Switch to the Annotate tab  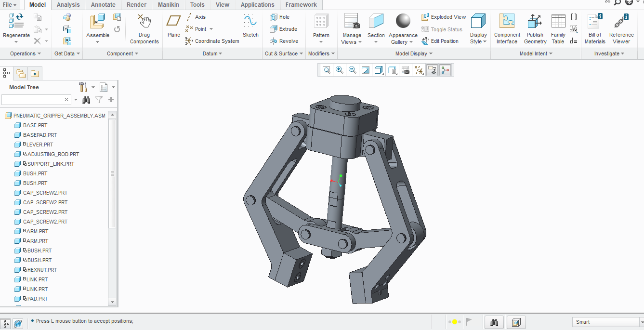click(x=103, y=5)
